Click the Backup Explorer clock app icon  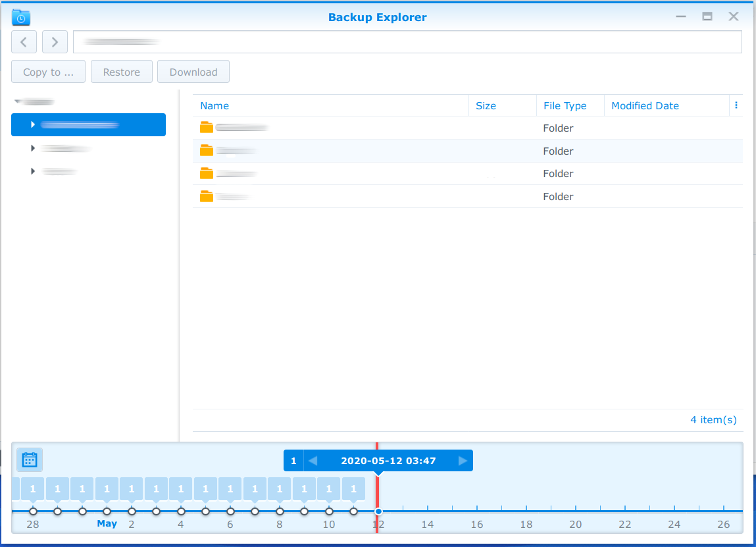20,17
